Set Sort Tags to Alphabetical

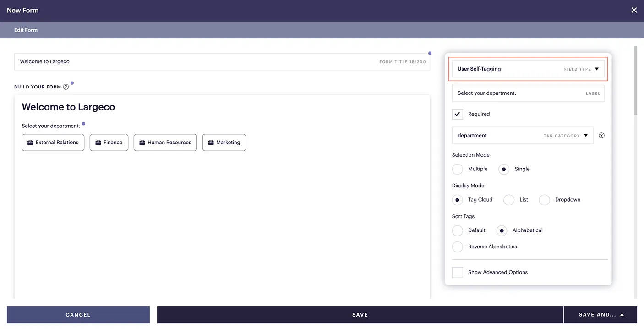(502, 230)
